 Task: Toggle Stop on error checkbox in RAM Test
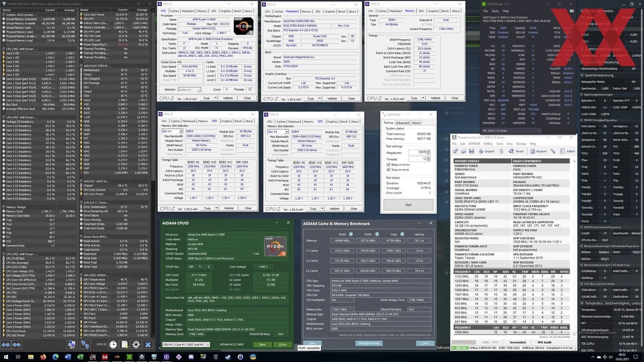(x=389, y=169)
